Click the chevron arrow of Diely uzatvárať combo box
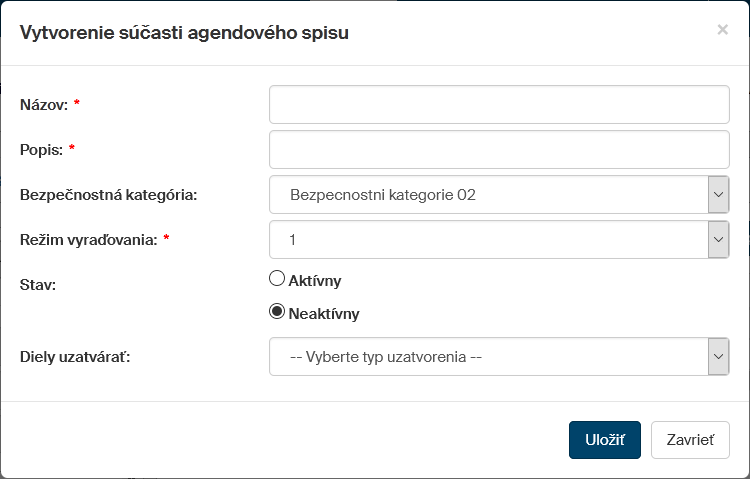 [x=718, y=356]
